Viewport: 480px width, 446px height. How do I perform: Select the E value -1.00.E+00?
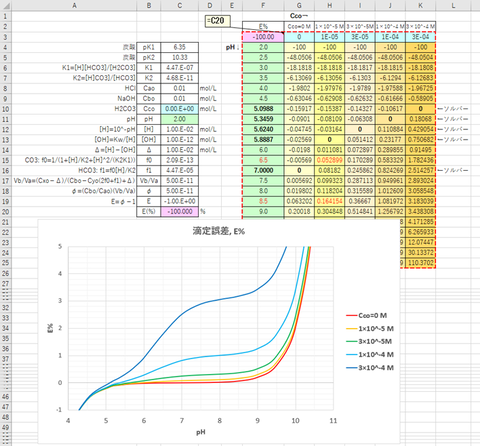pyautogui.click(x=179, y=201)
